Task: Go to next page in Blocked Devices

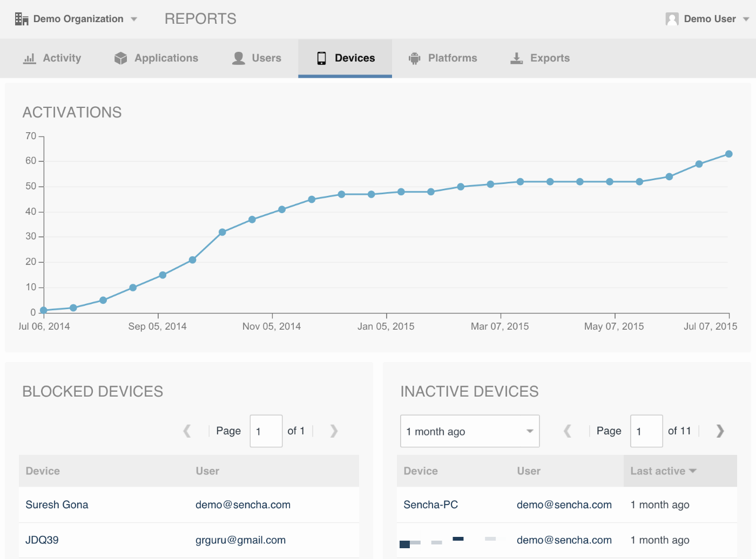Action: (334, 431)
